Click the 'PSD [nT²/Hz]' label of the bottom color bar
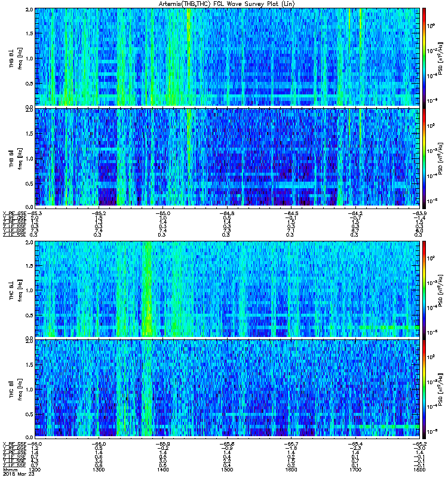The width and height of the screenshot is (448, 478). pos(440,389)
